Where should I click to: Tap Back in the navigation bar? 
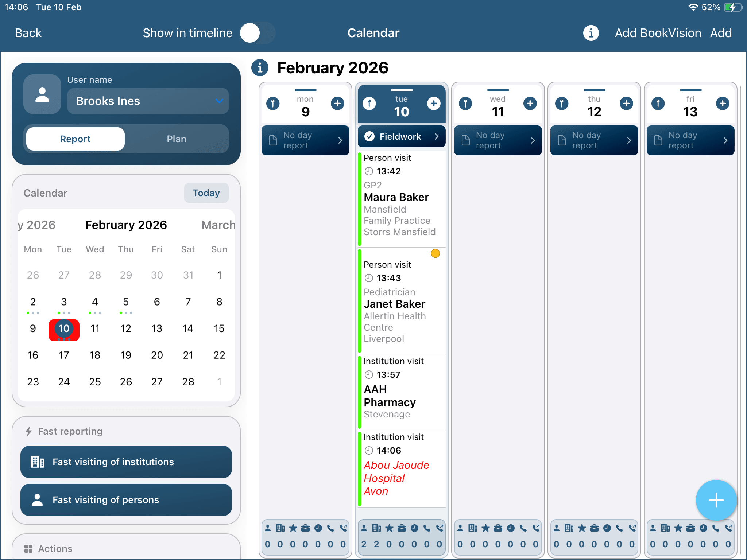click(28, 33)
